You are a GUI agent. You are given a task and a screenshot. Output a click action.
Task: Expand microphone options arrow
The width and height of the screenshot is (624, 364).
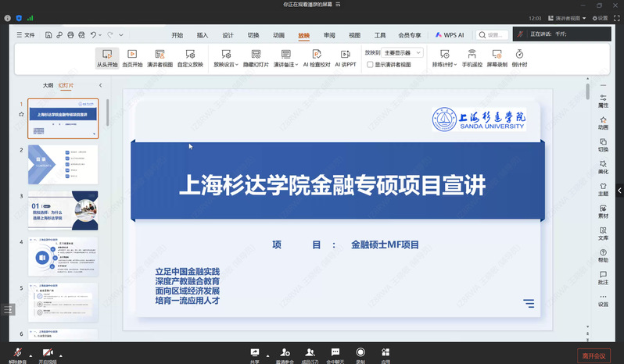[x=30, y=356]
